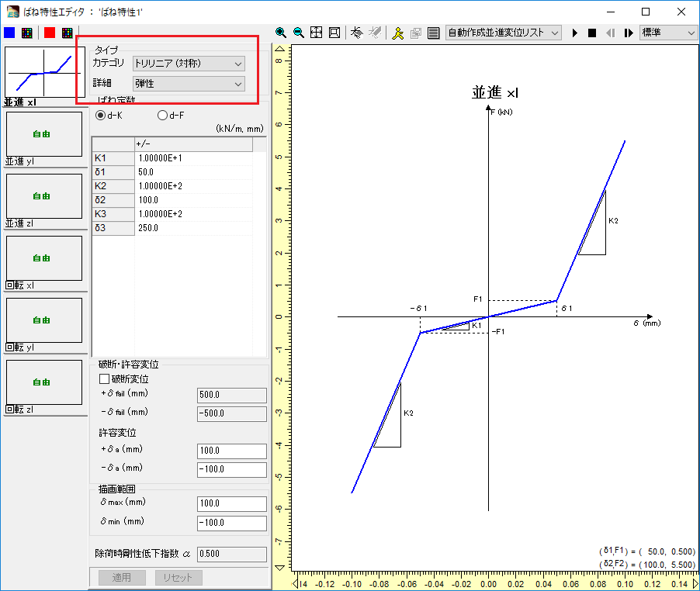This screenshot has width=700, height=591.
Task: Click the K3 value cell
Action: tap(193, 214)
